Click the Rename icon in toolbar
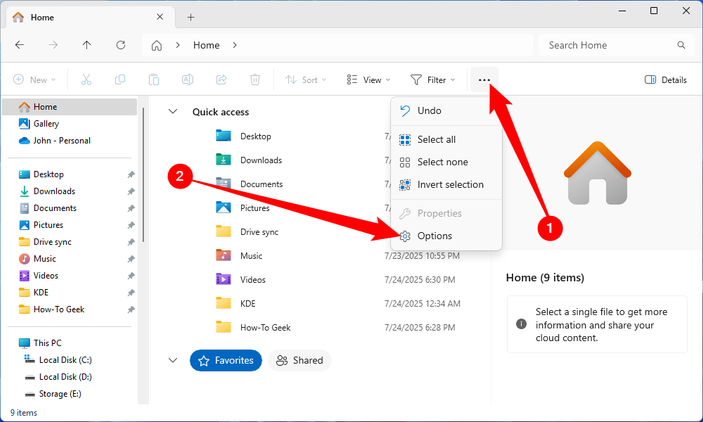The image size is (703, 422). click(187, 80)
